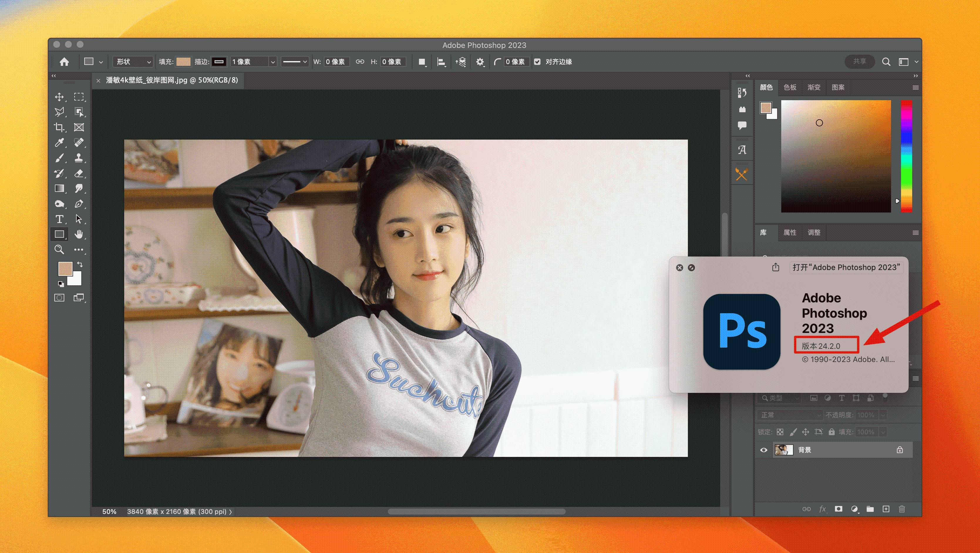Screen dimensions: 980x553
Task: Expand the status bar info arrow
Action: click(230, 512)
